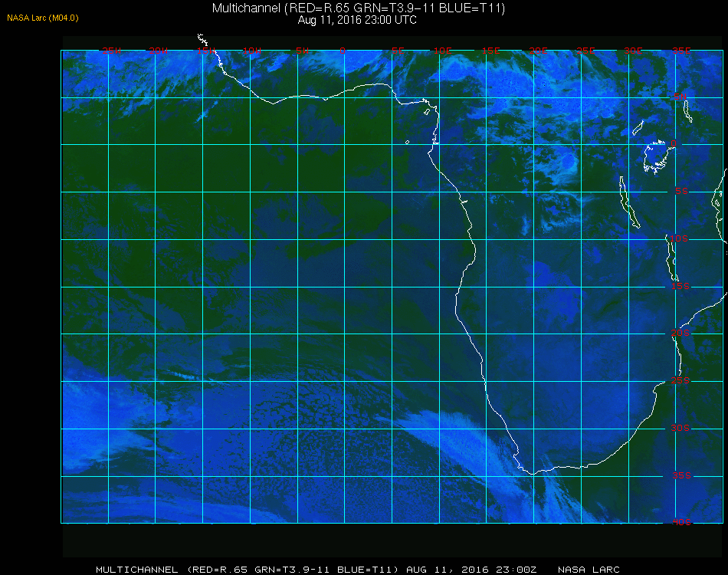Pick the 20S latitude label
The image size is (728, 575).
pos(680,333)
